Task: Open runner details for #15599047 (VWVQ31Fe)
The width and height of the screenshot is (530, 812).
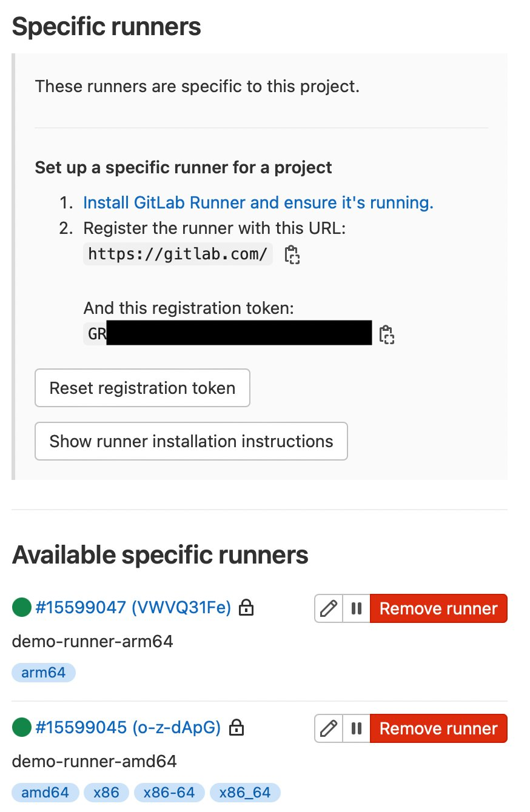Action: (131, 607)
